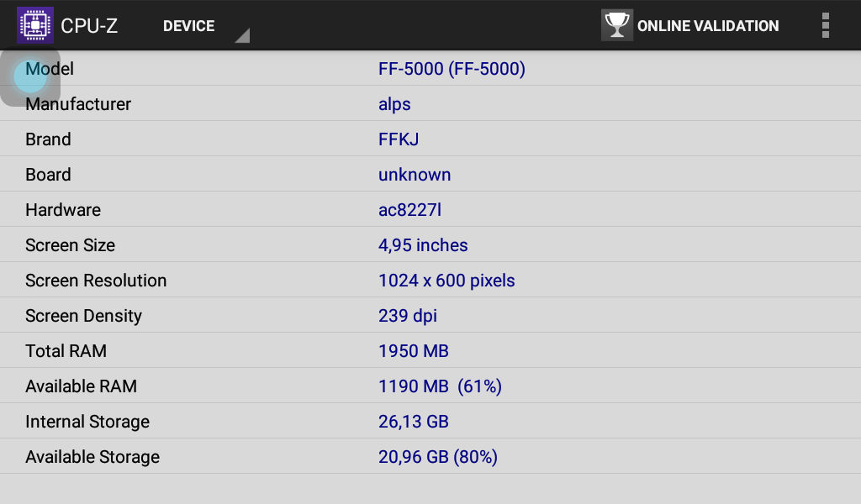Tap the Internal Storage 26,13 GB value
This screenshot has height=504, width=861.
click(414, 422)
